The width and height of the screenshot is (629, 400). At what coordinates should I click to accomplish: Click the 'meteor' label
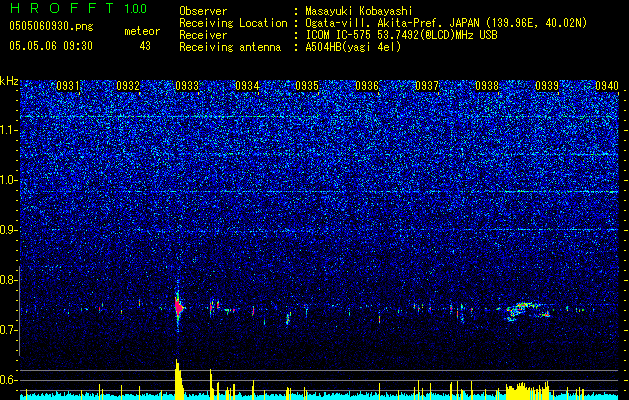point(142,31)
